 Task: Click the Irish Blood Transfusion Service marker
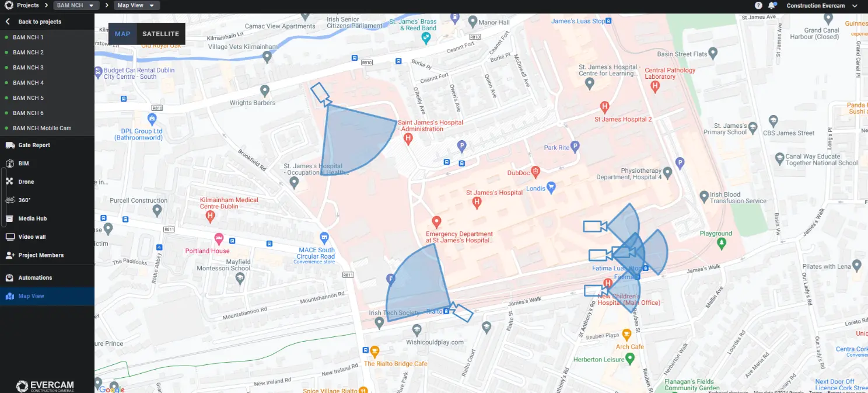[x=704, y=196]
